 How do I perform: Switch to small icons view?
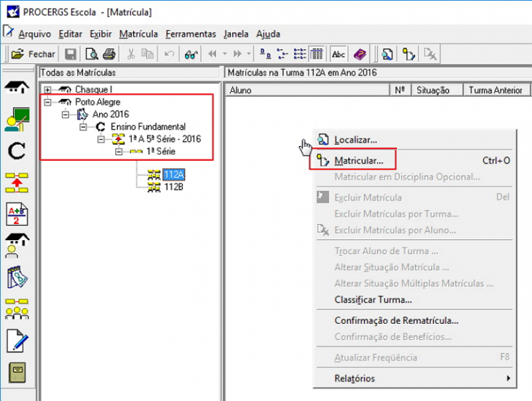(282, 54)
